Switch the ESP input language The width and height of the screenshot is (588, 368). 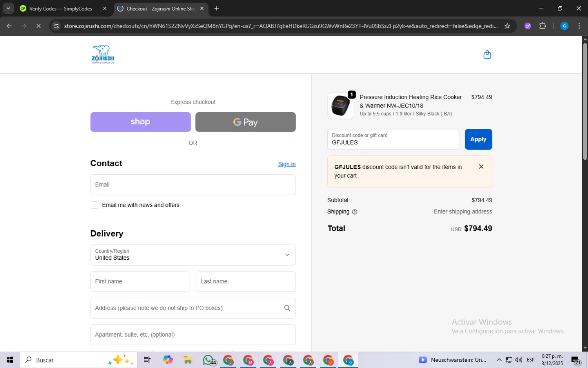531,360
